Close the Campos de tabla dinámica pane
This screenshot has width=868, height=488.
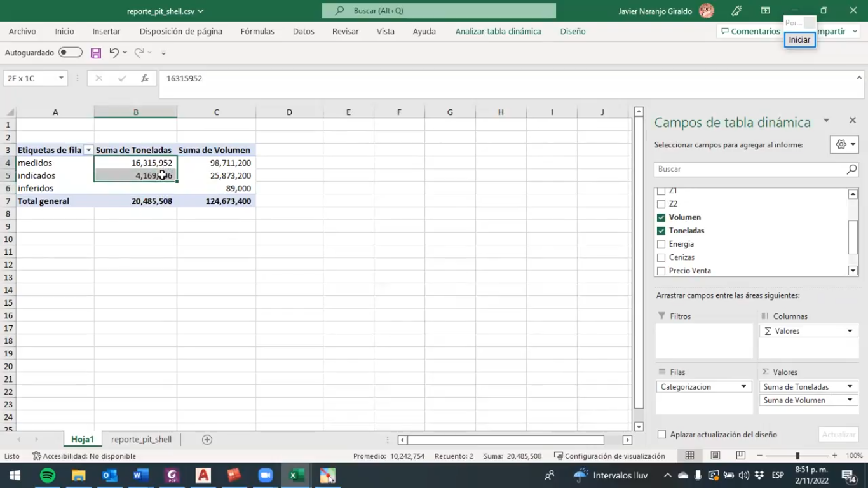(x=853, y=120)
